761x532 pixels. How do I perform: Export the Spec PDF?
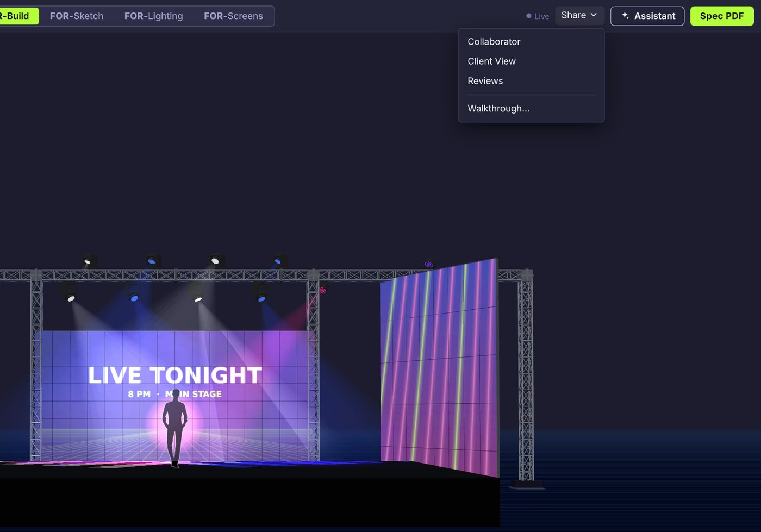point(722,16)
